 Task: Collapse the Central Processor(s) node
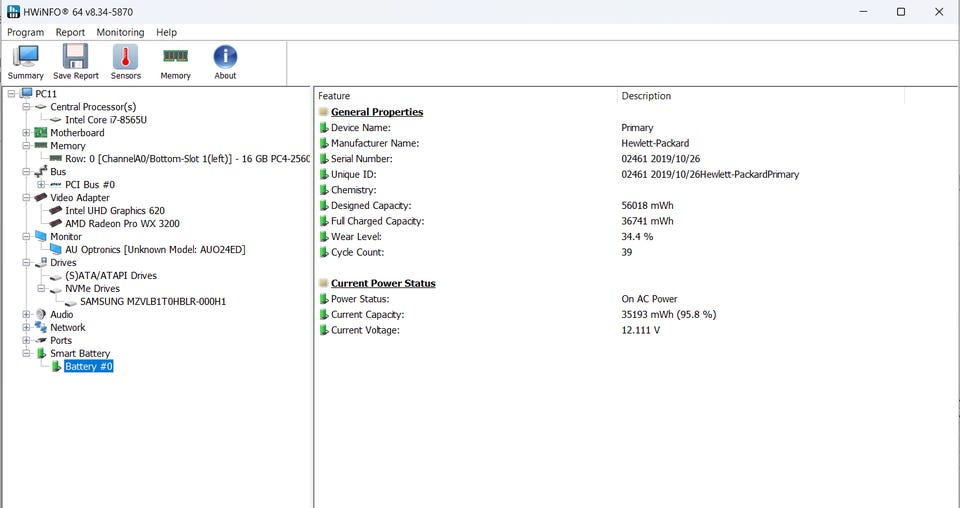pyautogui.click(x=26, y=107)
